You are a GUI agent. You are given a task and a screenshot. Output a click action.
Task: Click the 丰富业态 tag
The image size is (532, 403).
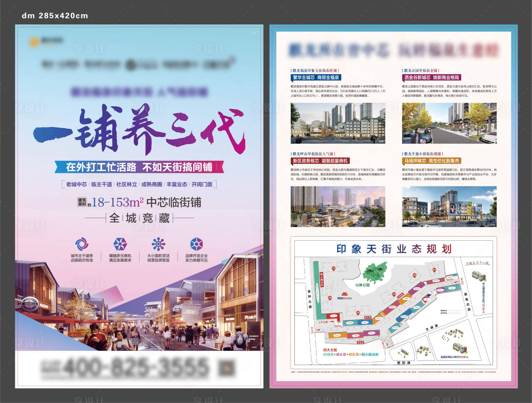[177, 185]
